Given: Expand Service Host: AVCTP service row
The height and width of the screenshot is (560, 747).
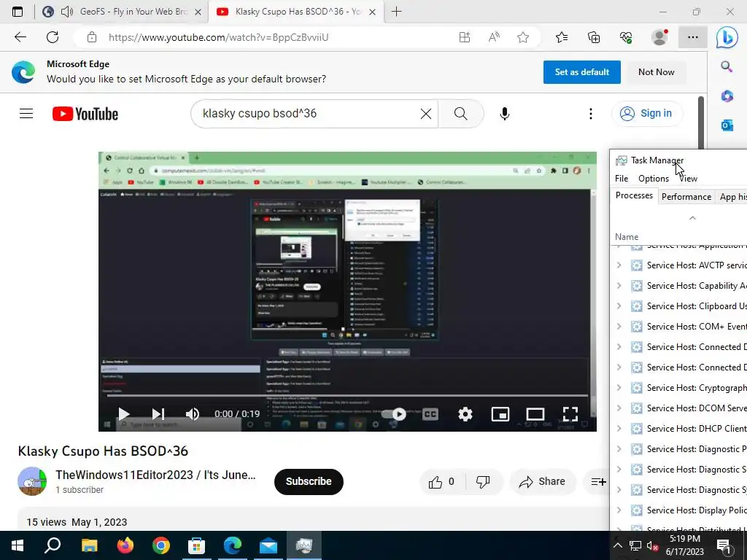Looking at the screenshot, I should click(619, 265).
